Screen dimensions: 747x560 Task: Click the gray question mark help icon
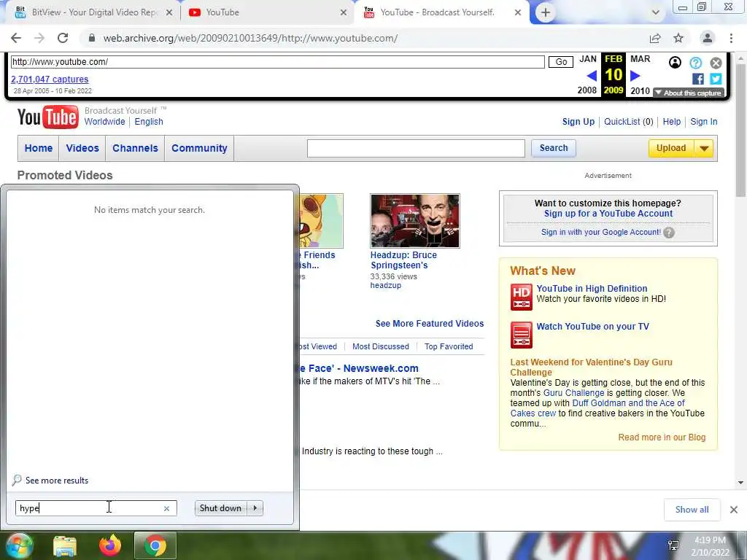(x=669, y=233)
